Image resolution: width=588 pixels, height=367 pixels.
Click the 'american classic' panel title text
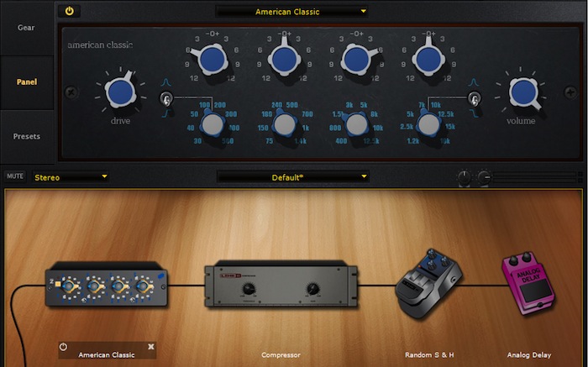[100, 45]
